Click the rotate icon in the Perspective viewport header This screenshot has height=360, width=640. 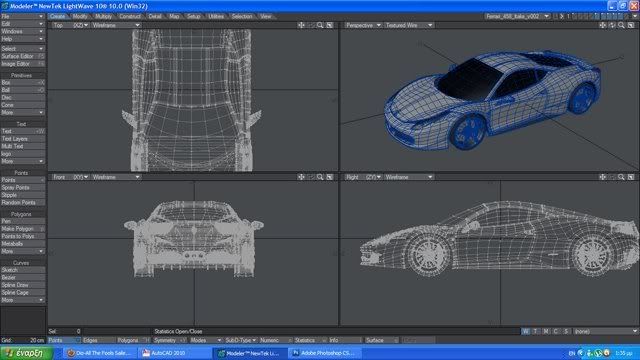click(612, 25)
